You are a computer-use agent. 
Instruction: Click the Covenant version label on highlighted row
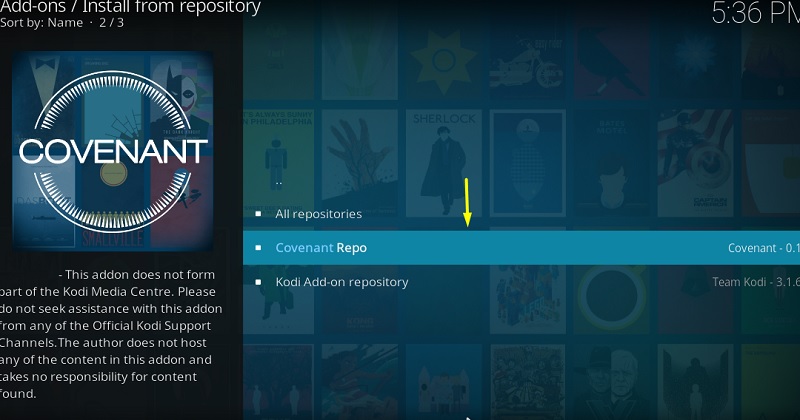click(763, 248)
